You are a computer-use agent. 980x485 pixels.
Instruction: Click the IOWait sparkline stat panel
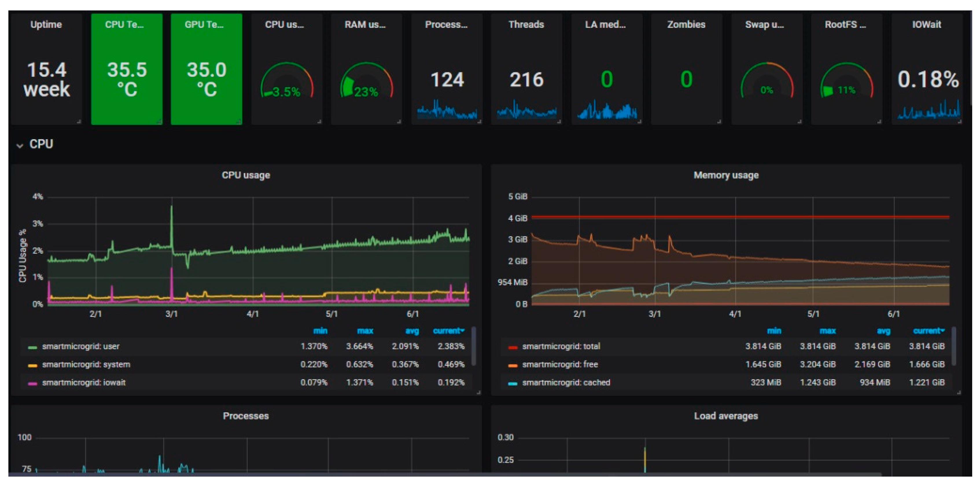pos(927,80)
